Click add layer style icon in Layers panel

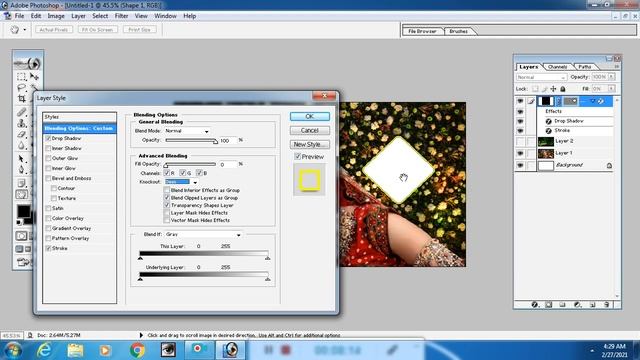pyautogui.click(x=535, y=304)
